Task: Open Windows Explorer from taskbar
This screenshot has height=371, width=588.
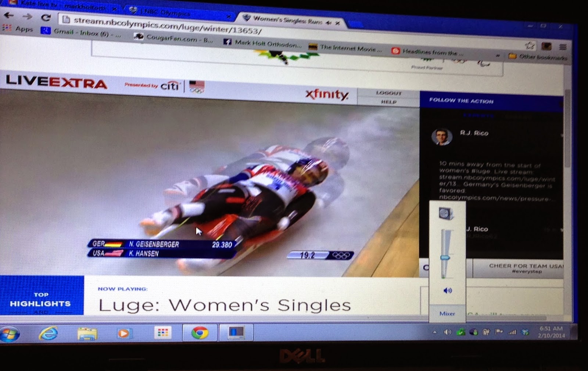Action: (87, 334)
